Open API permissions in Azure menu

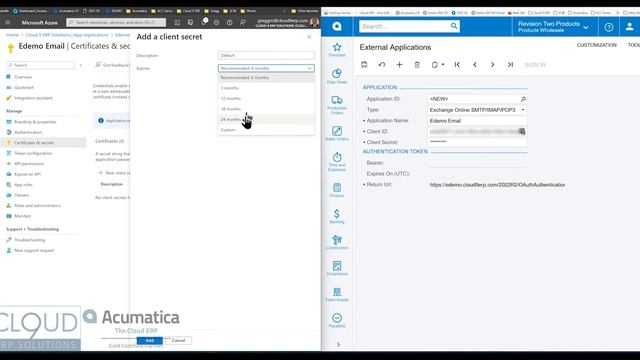[29, 164]
